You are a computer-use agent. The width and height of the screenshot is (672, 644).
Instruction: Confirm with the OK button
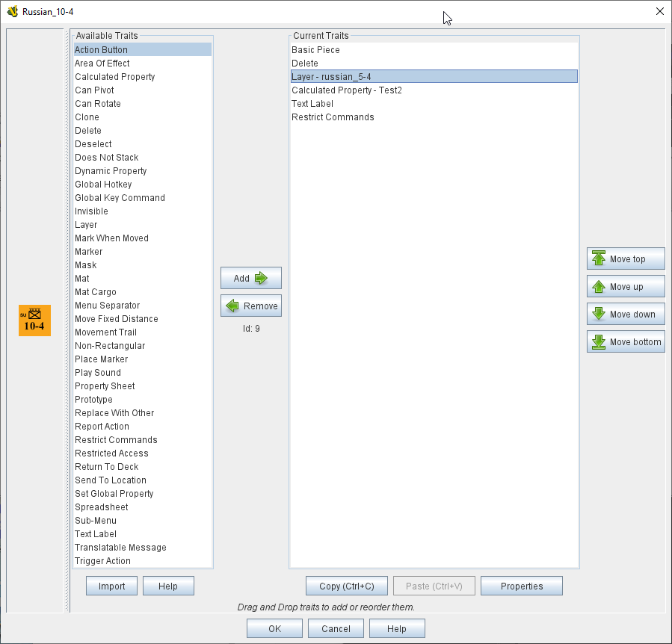pyautogui.click(x=274, y=629)
